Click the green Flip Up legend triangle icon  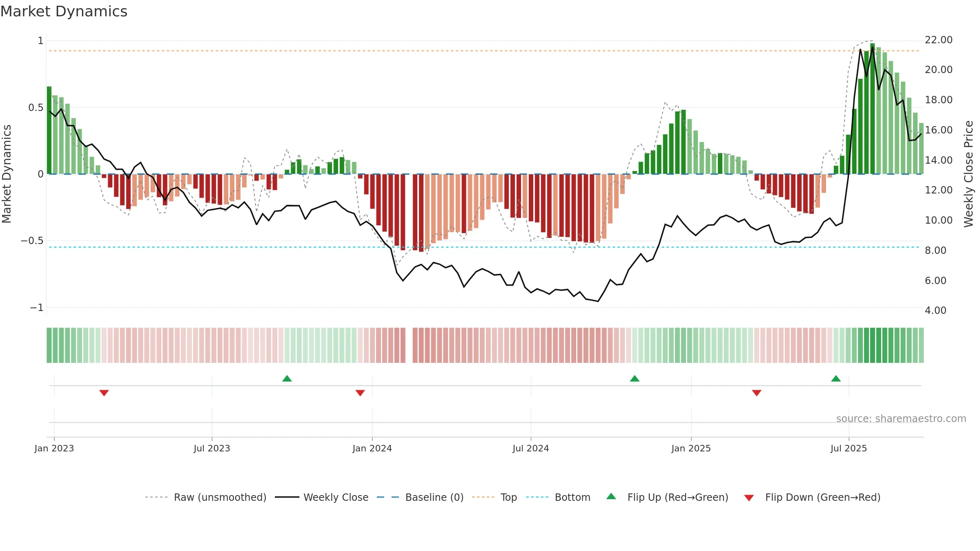coord(611,496)
